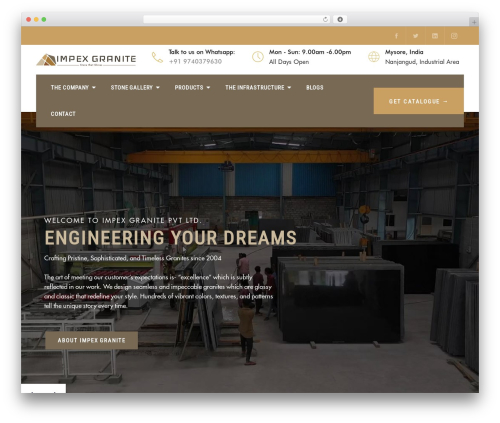Click the Crafting Pristine, Sophisticated tagline

133,258
